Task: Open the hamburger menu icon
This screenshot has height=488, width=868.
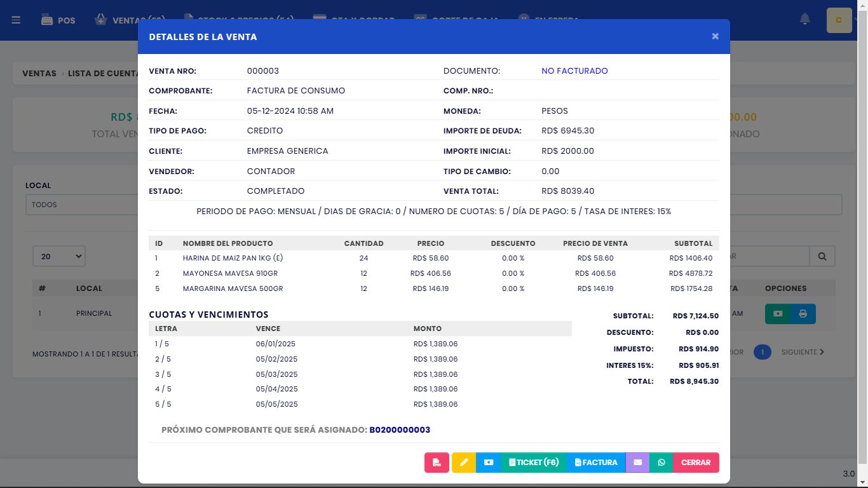Action: [x=16, y=20]
